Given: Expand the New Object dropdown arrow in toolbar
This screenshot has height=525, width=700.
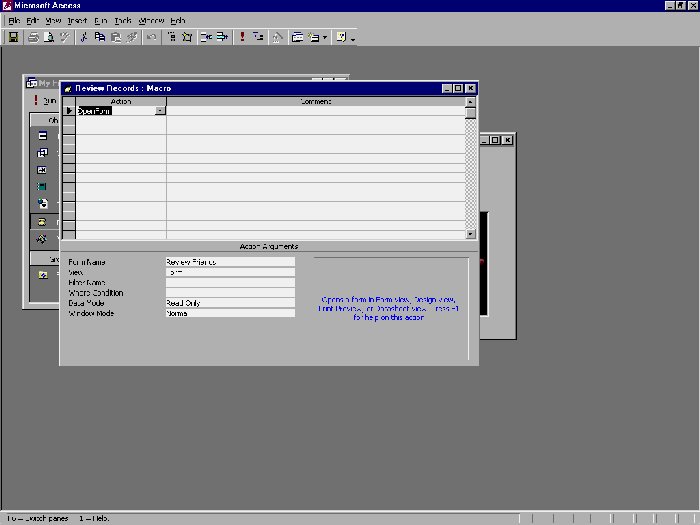Looking at the screenshot, I should pos(324,37).
